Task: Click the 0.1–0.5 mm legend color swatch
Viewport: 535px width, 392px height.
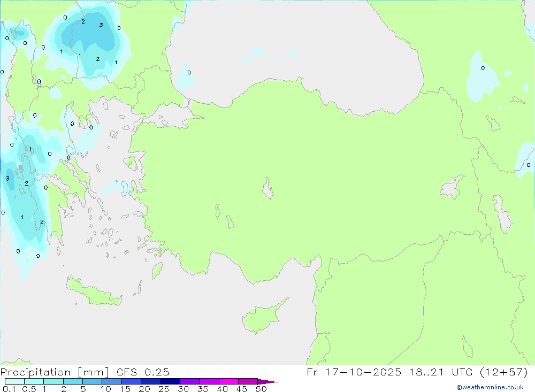Action: (x=14, y=381)
